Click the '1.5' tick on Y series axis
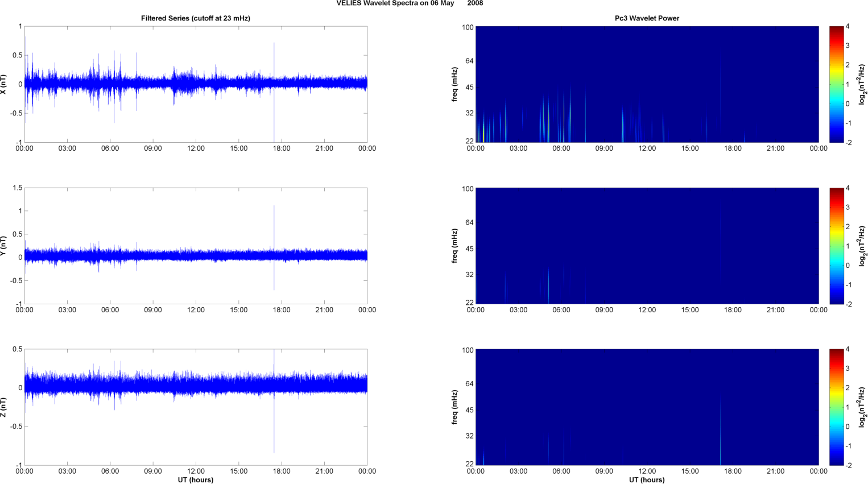 tap(17, 188)
